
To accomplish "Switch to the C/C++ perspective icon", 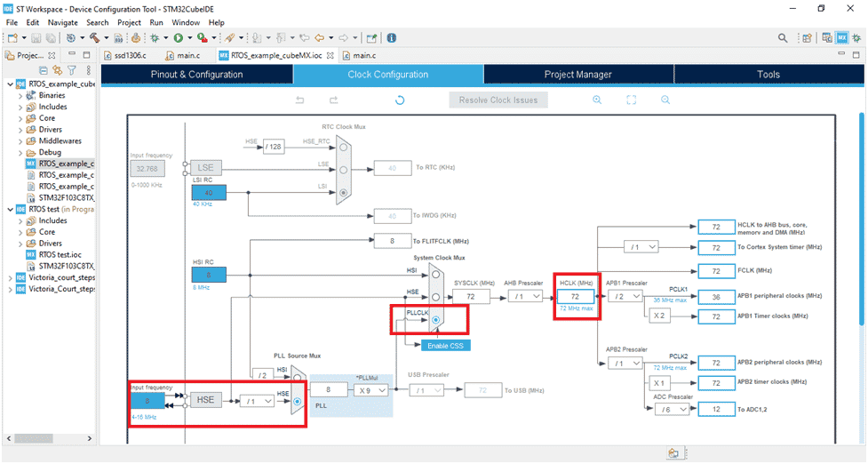I will tap(827, 38).
